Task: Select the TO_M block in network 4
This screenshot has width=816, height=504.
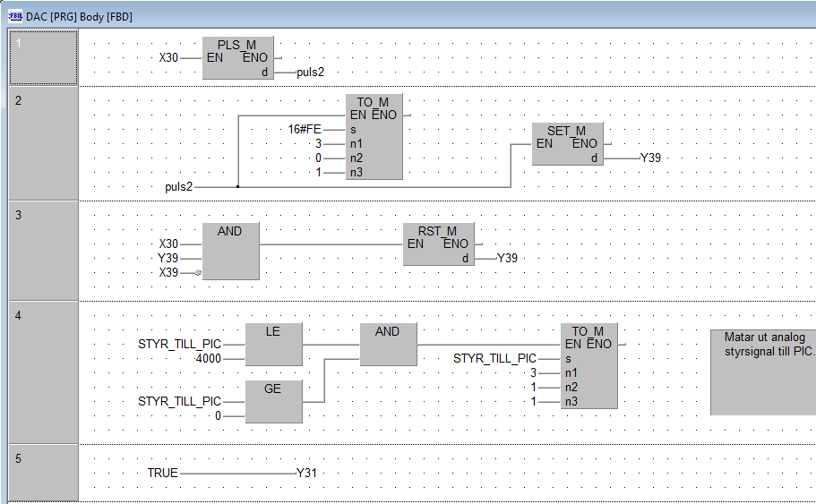Action: 588,365
